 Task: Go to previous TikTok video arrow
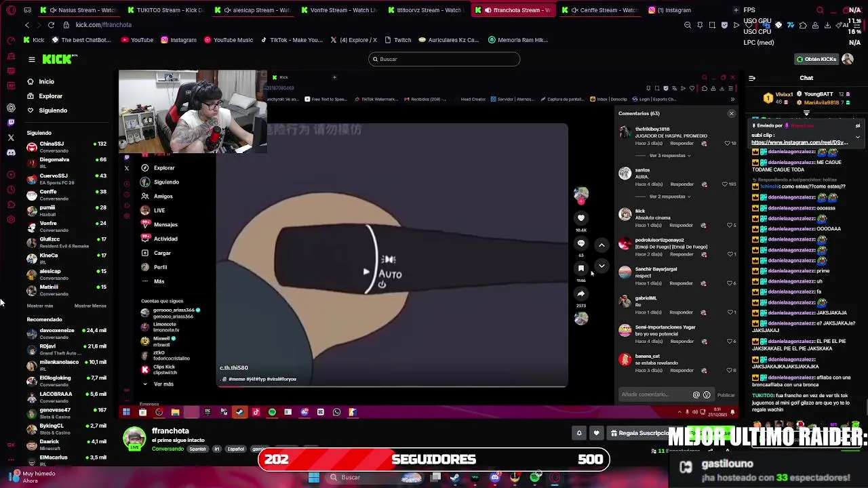(x=601, y=245)
